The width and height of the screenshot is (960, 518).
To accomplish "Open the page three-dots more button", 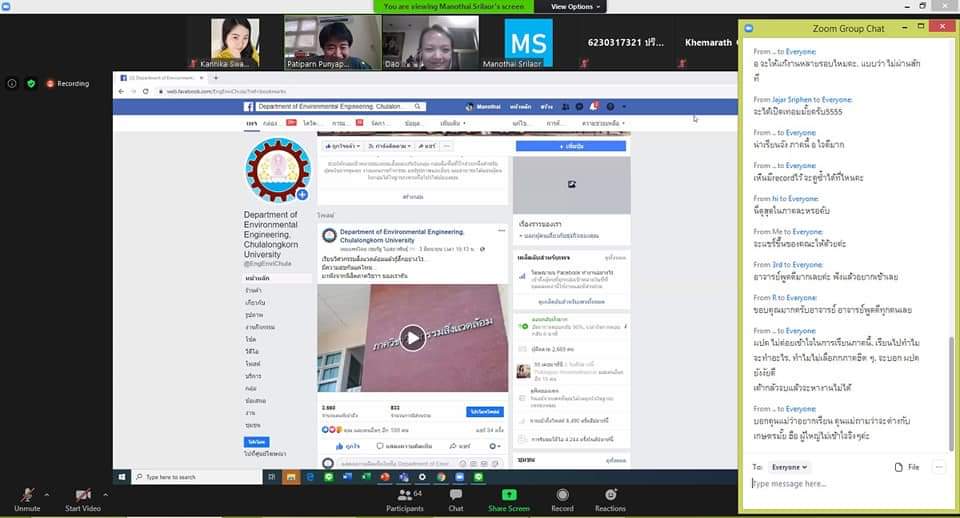I will click(447, 146).
